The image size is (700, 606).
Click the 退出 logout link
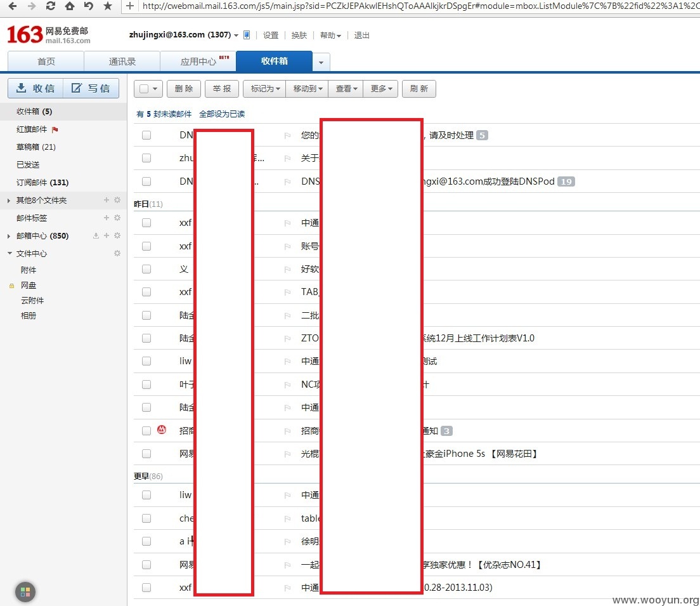[x=361, y=36]
